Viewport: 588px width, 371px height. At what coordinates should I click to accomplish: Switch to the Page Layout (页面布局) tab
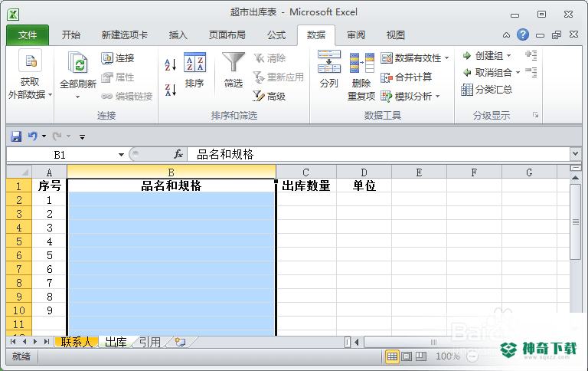coord(227,35)
